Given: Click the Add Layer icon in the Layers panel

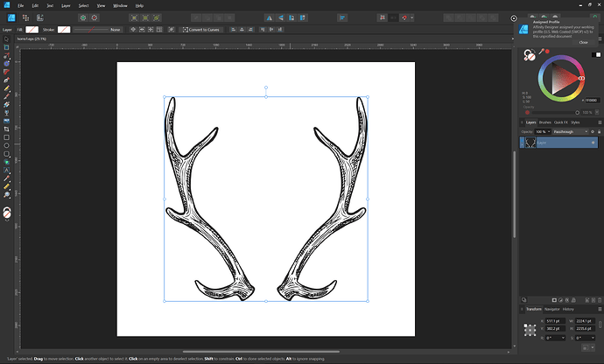Looking at the screenshot, I should [587, 300].
